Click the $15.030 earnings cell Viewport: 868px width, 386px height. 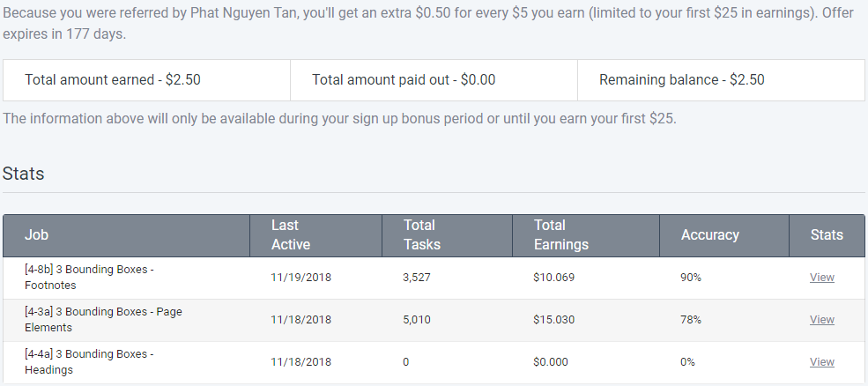[x=553, y=320]
